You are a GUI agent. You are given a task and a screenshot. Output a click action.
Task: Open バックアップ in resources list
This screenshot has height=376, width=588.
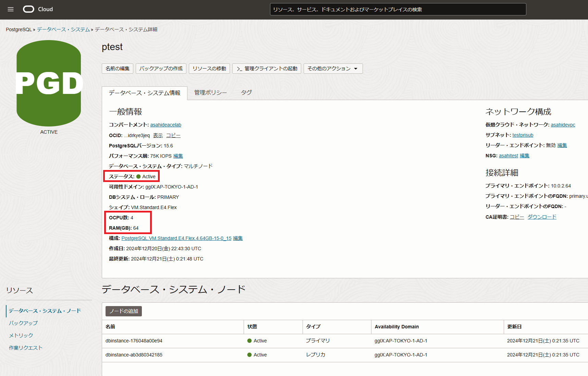coord(23,323)
